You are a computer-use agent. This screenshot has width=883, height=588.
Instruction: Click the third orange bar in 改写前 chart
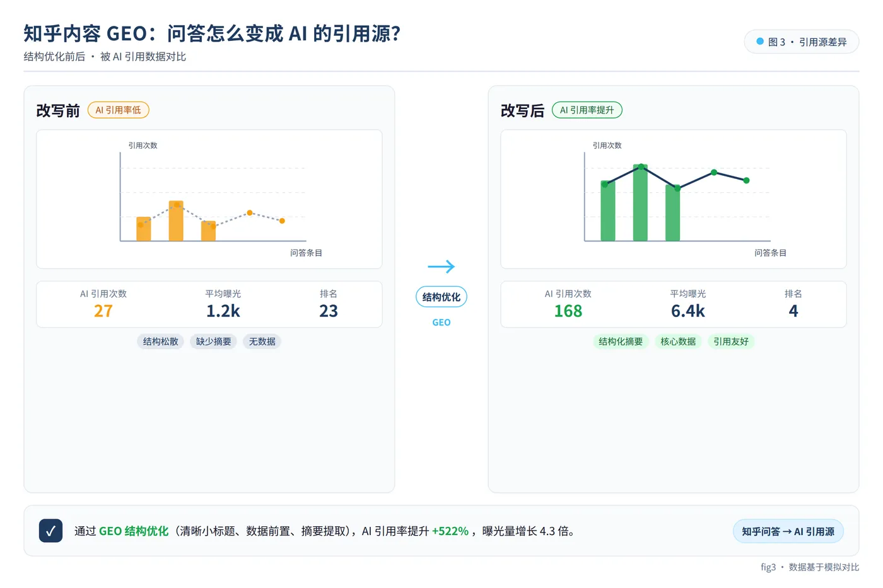(x=208, y=231)
